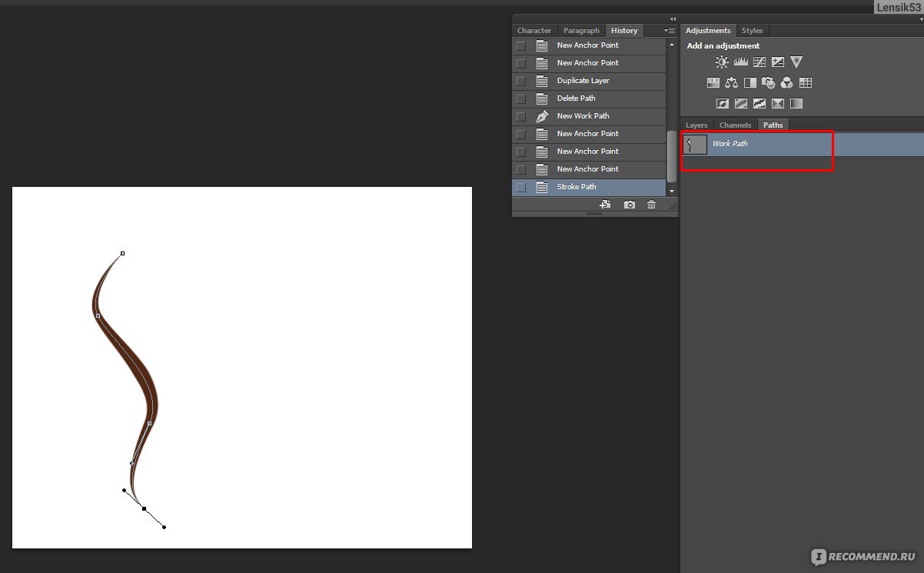Delete the current history state
The width and height of the screenshot is (924, 573).
(x=652, y=205)
